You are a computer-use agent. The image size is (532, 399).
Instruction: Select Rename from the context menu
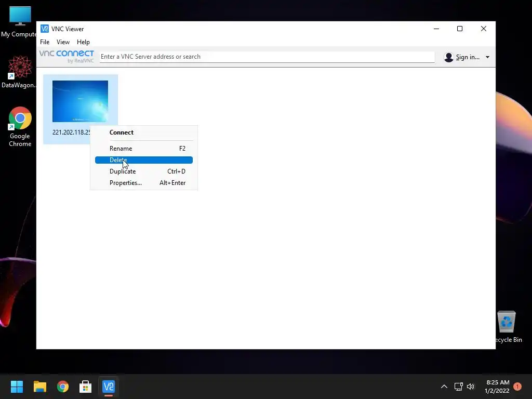pos(144,149)
